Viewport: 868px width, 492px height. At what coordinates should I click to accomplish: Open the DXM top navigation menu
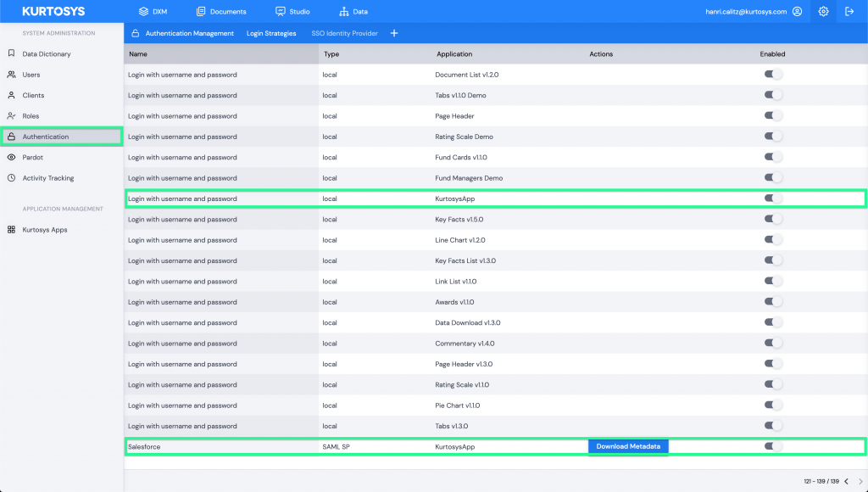(x=153, y=12)
